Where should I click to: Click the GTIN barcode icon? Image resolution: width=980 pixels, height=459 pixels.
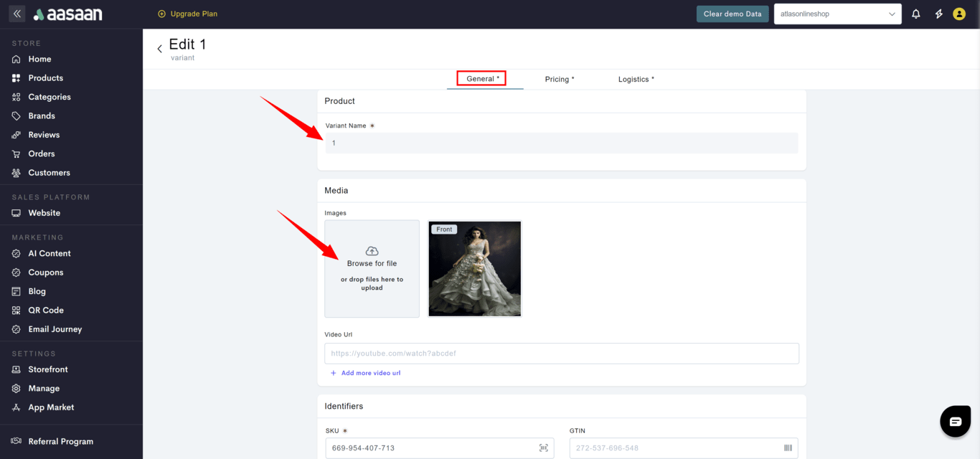coord(788,448)
